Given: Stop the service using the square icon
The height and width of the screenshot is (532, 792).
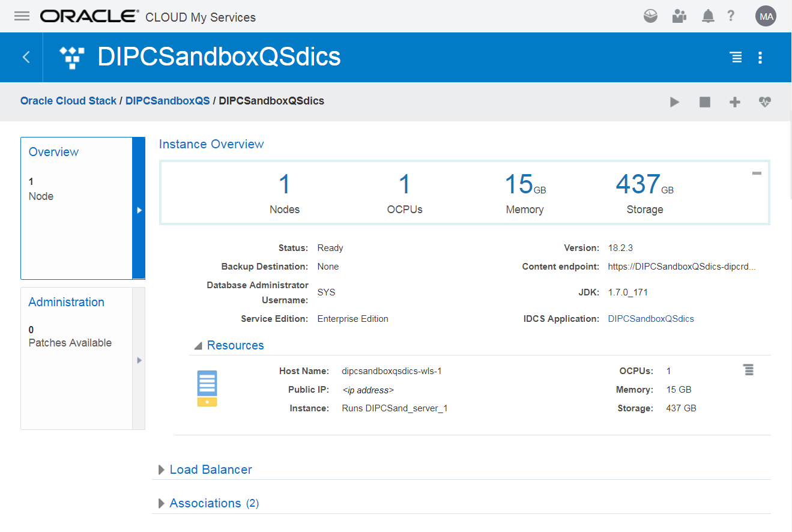Looking at the screenshot, I should pos(704,102).
